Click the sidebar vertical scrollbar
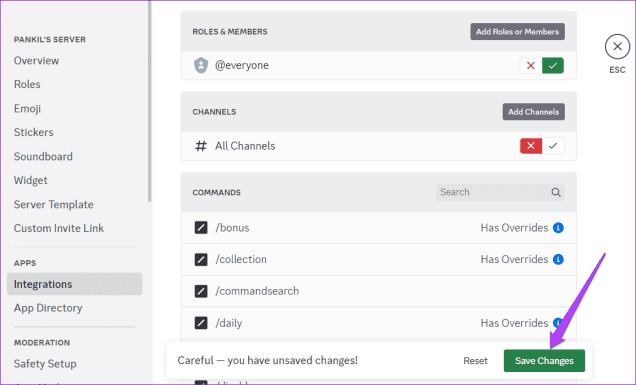Viewport: 636px width, 385px height. pos(149,101)
